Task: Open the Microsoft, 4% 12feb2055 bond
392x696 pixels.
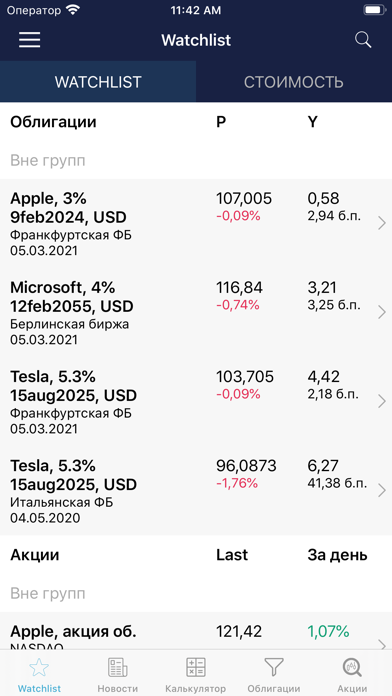Action: 196,312
